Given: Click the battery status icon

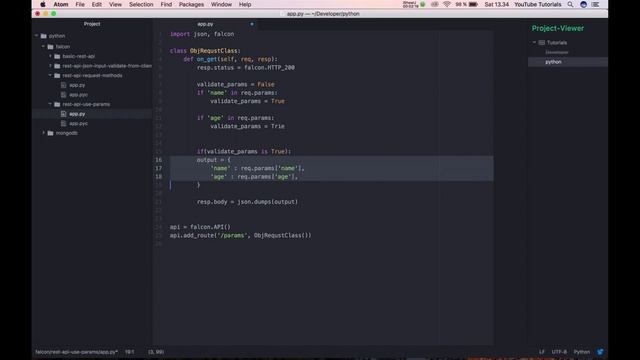Looking at the screenshot, I should pos(473,4).
